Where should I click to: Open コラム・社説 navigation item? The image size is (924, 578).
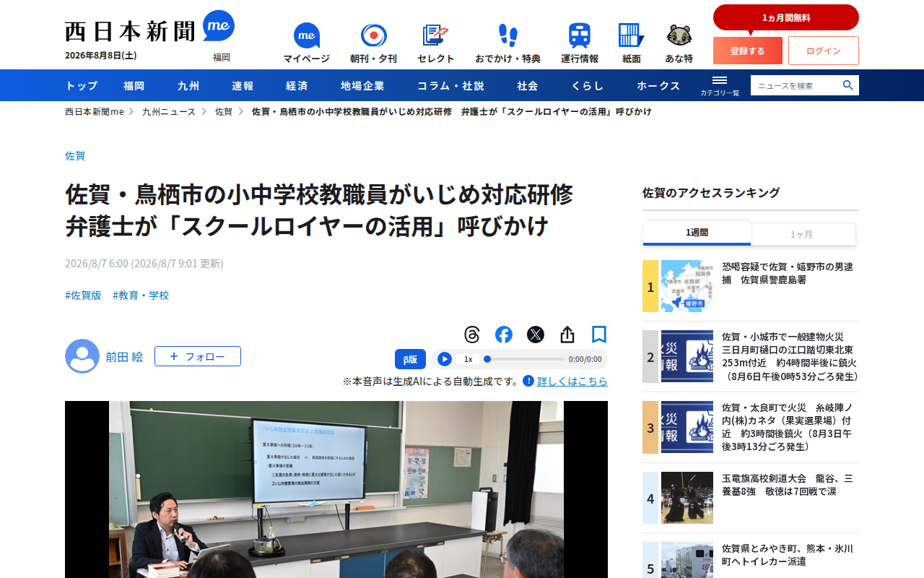[x=450, y=85]
